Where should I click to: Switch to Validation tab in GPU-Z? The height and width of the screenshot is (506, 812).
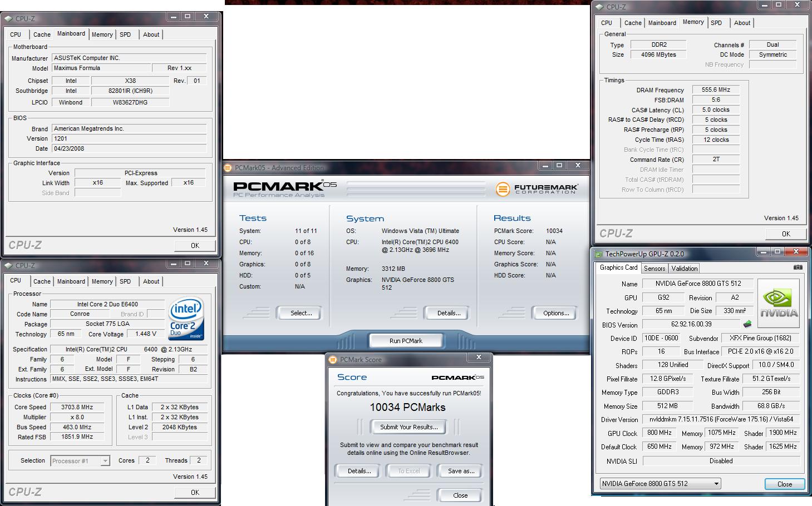tap(685, 268)
